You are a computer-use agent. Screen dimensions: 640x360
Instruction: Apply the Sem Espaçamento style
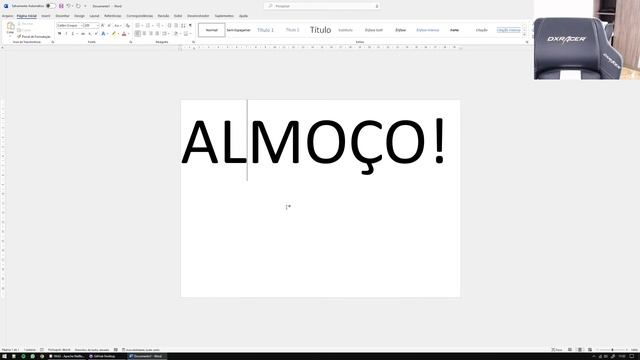[238, 30]
